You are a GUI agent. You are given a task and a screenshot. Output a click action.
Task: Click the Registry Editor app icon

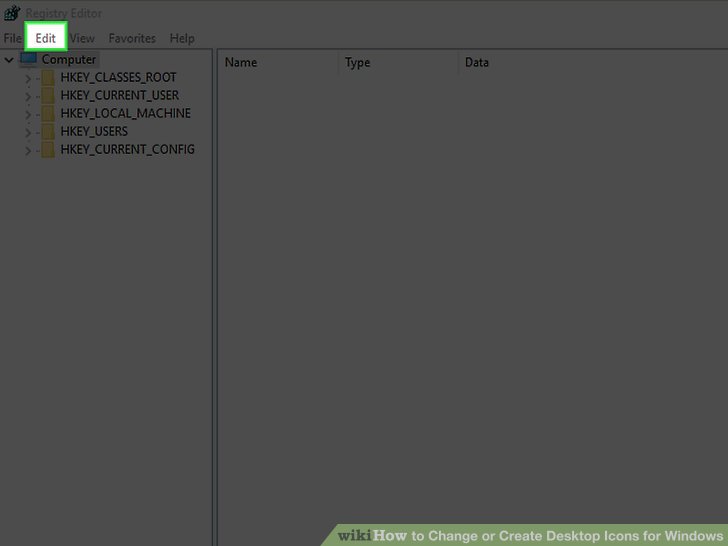[x=12, y=13]
